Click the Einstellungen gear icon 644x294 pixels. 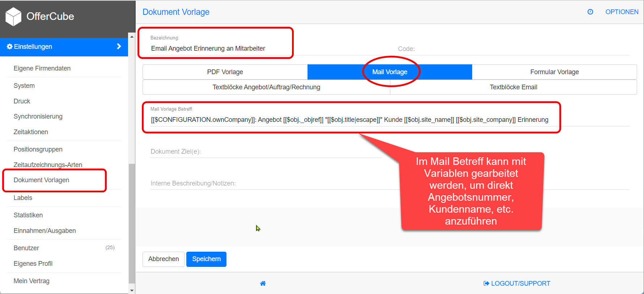[x=10, y=47]
